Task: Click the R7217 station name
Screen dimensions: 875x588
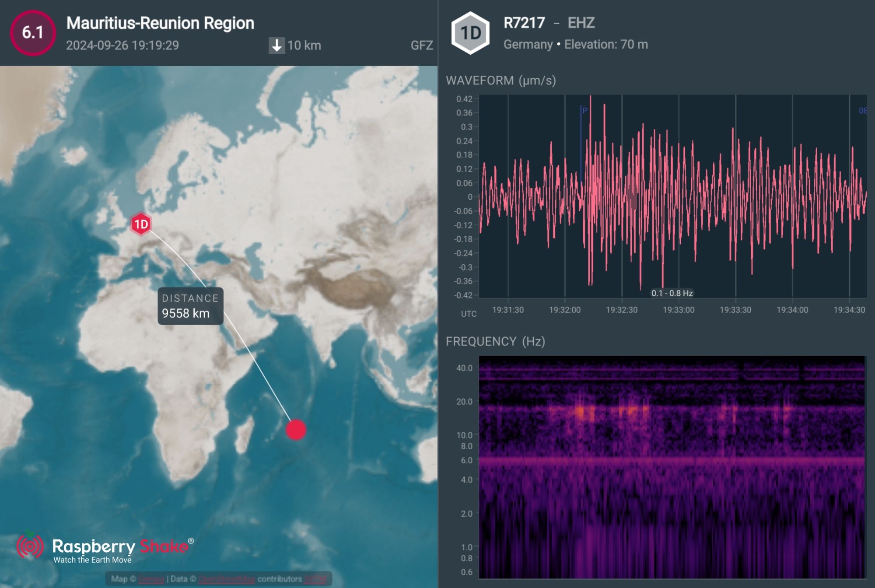Action: (x=524, y=23)
